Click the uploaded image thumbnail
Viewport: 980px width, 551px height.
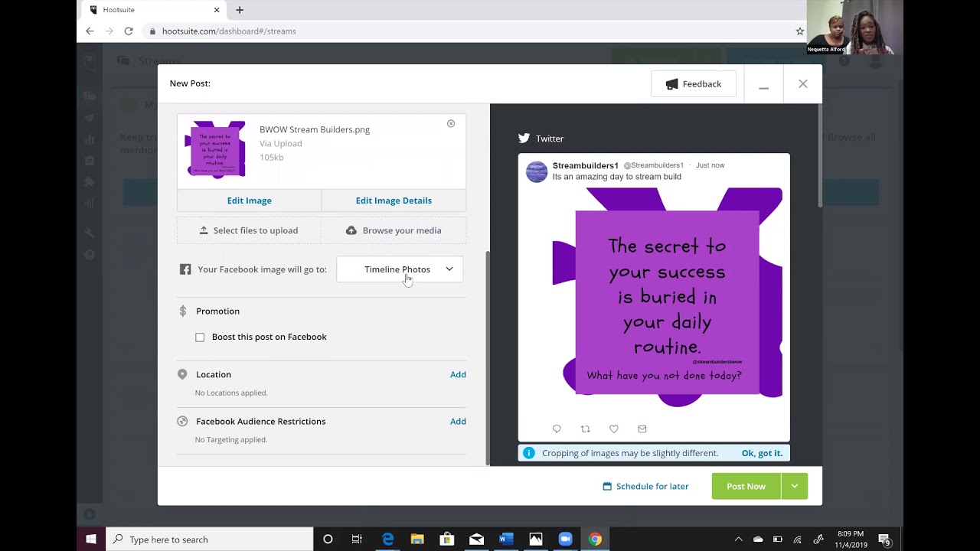pos(215,150)
